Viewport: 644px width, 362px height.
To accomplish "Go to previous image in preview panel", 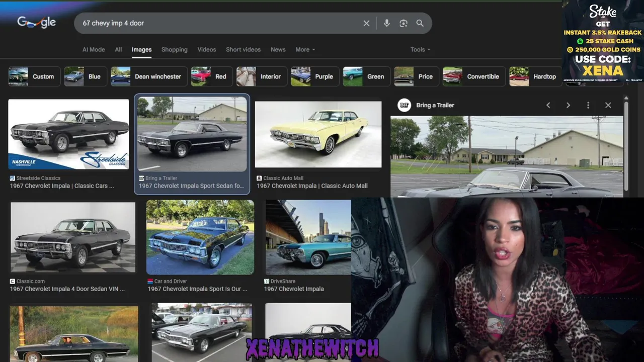I will (x=548, y=105).
